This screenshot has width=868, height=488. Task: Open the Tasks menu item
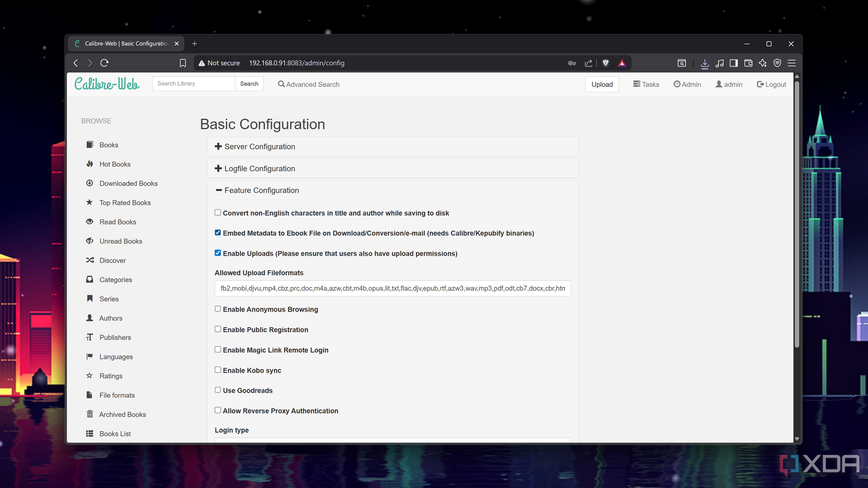point(646,84)
